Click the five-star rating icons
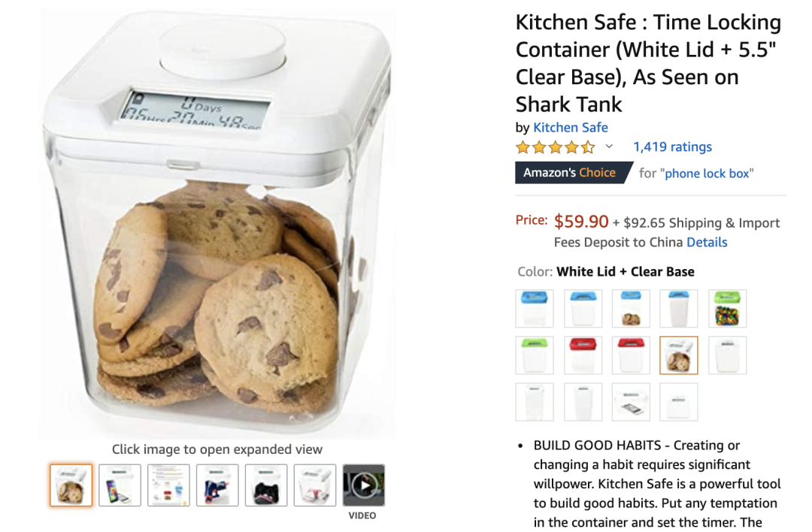 click(555, 147)
